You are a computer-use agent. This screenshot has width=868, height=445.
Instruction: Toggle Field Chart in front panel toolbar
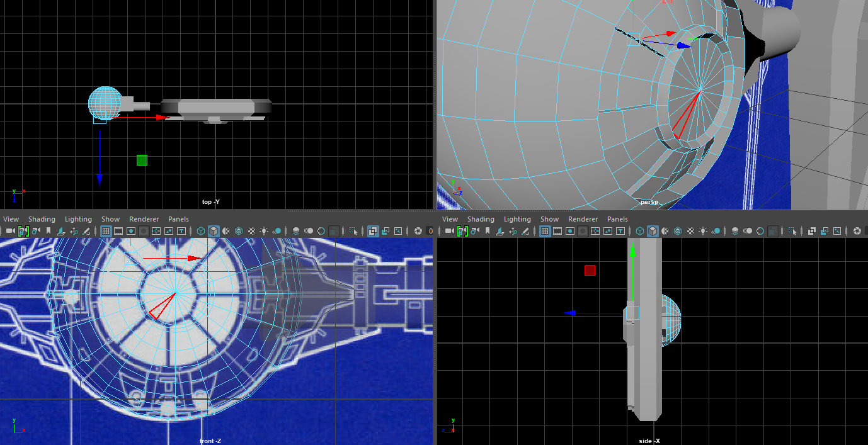pyautogui.click(x=156, y=231)
